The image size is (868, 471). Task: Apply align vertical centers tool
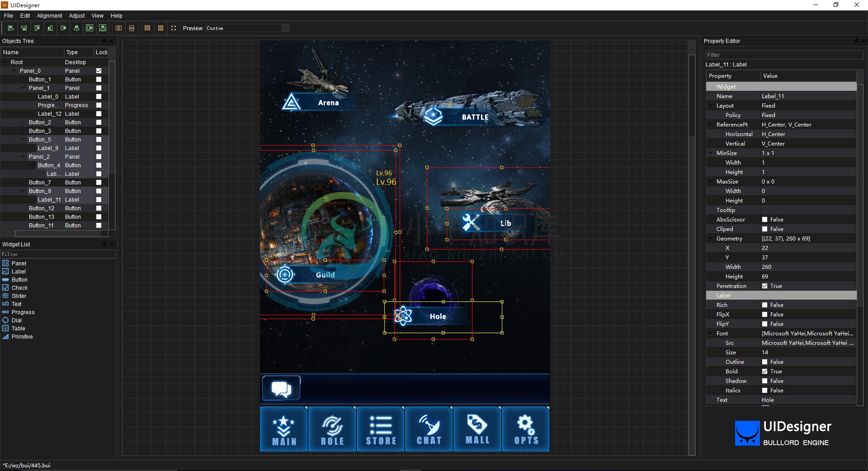coord(63,28)
